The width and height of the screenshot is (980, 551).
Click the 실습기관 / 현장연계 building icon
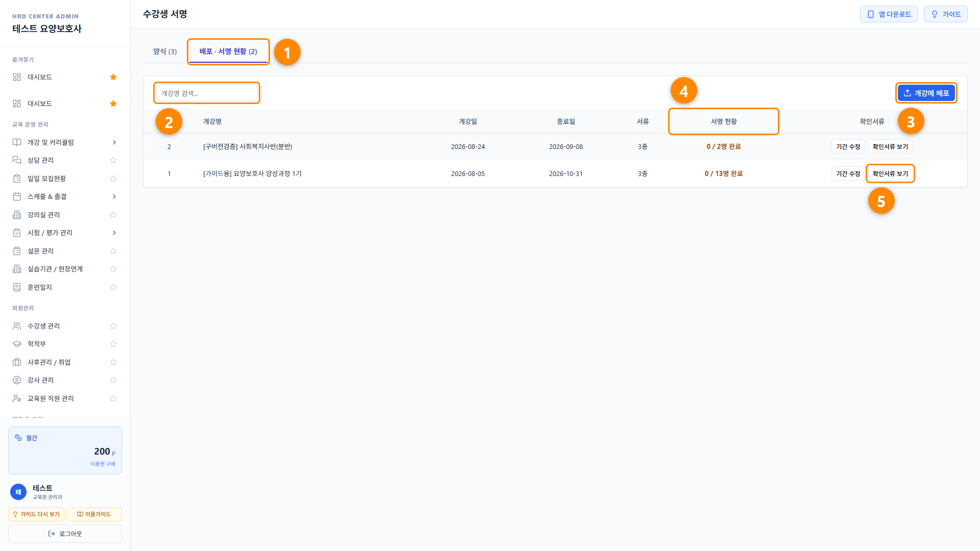pyautogui.click(x=17, y=269)
